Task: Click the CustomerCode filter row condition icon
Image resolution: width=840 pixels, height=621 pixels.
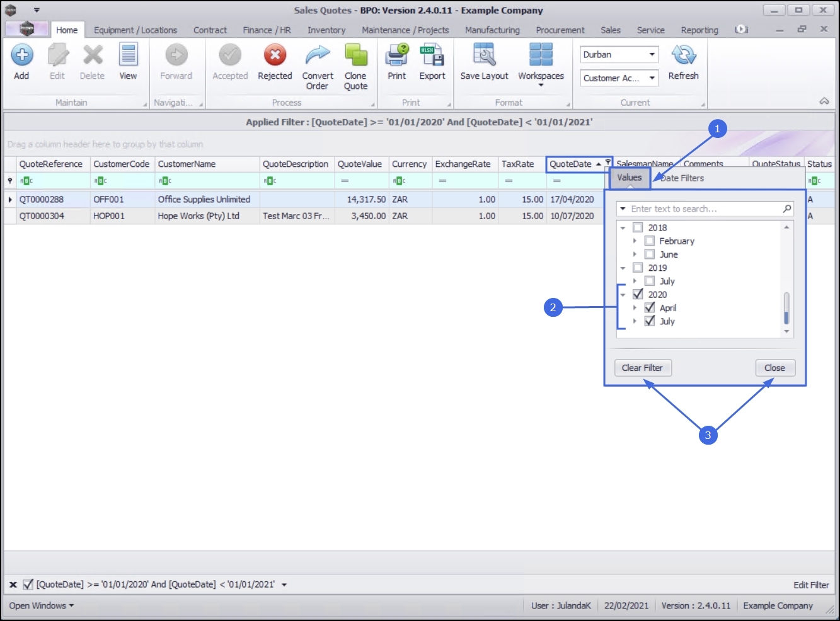Action: 100,181
